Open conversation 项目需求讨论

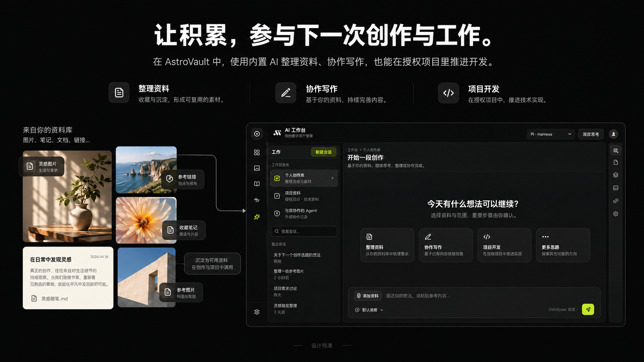(x=304, y=291)
